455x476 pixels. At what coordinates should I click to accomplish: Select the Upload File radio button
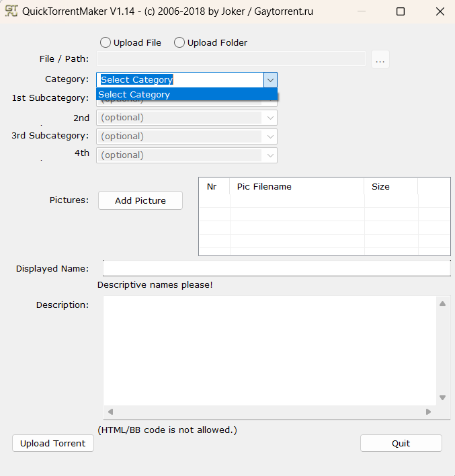point(106,42)
